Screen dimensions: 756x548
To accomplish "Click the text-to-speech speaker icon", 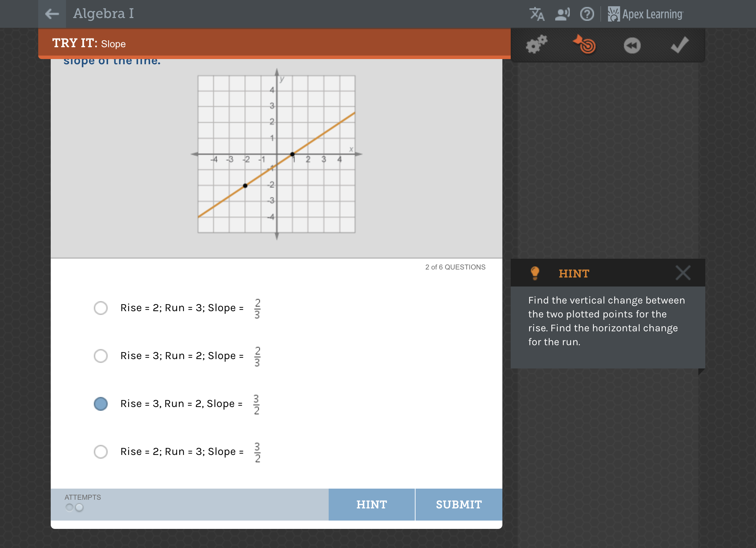I will point(562,14).
